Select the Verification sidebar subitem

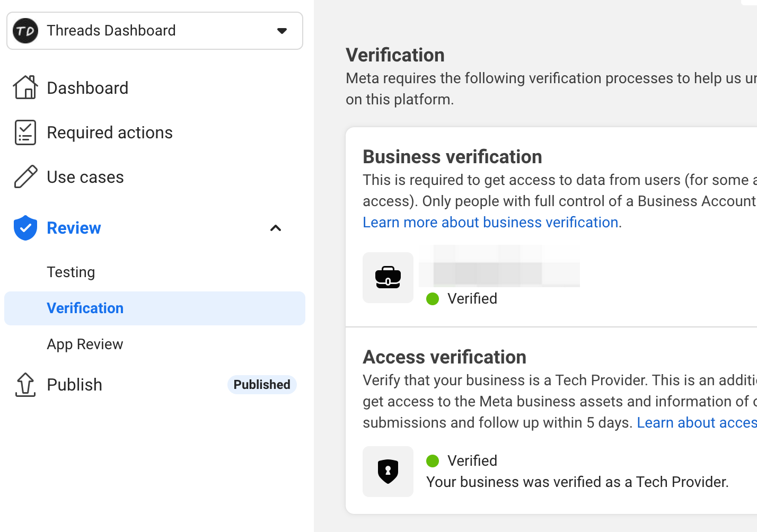[155, 308]
